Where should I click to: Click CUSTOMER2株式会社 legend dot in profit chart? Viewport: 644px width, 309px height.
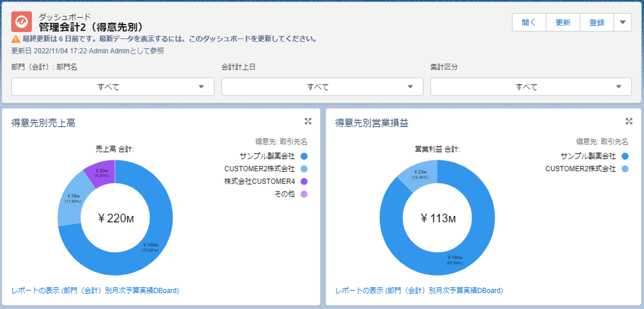(625, 169)
